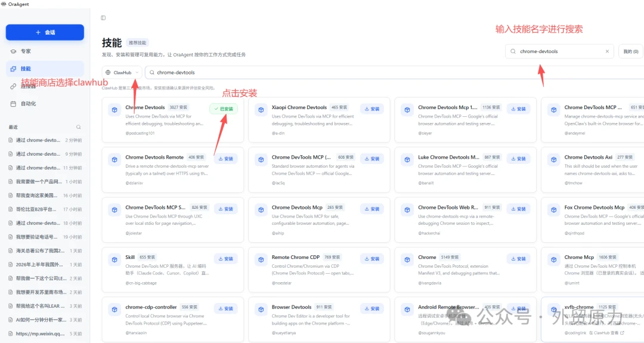Click the Luke Chrome Devtools card icon
Image resolution: width=644 pixels, height=343 pixels.
point(407,159)
